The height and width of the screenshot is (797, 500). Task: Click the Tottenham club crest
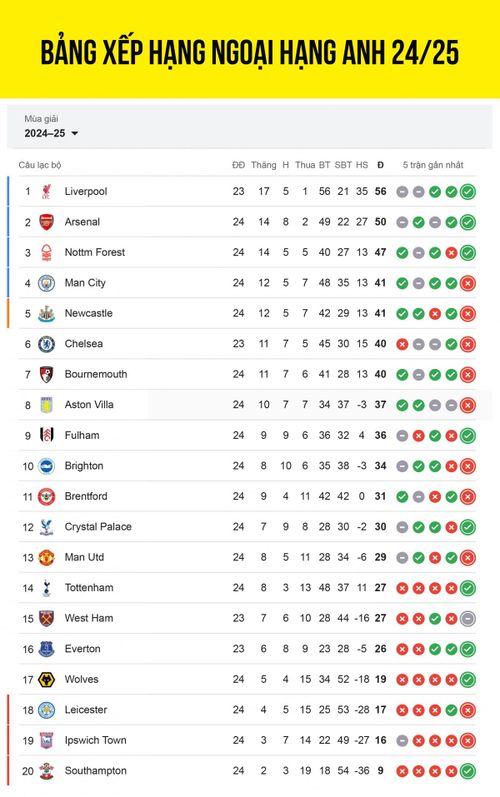tap(46, 588)
